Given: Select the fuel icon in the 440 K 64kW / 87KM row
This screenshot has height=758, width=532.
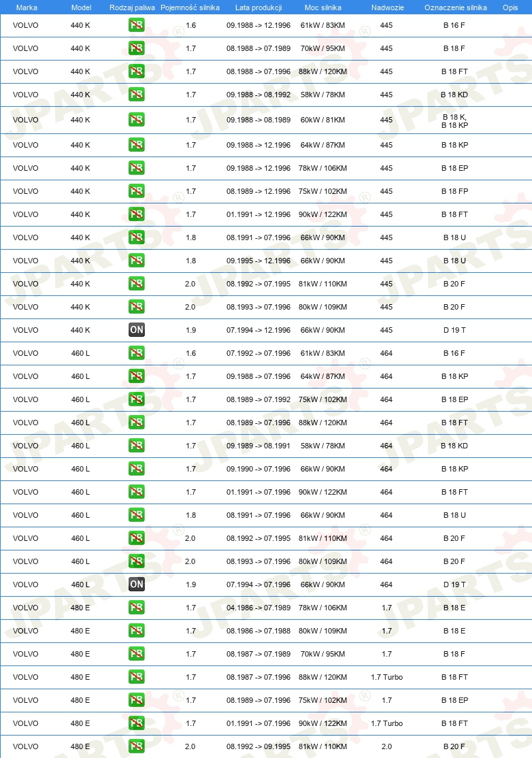Looking at the screenshot, I should click(x=137, y=145).
